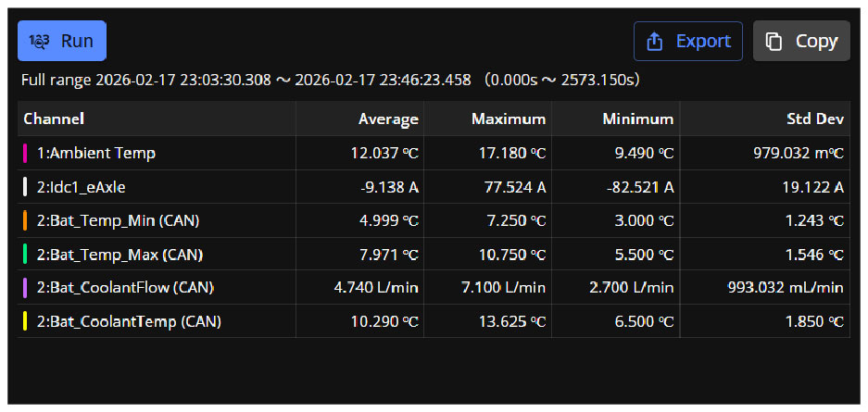Click the white swatch beside Idc1_eAxle
This screenshot has width=868, height=412.
click(25, 187)
